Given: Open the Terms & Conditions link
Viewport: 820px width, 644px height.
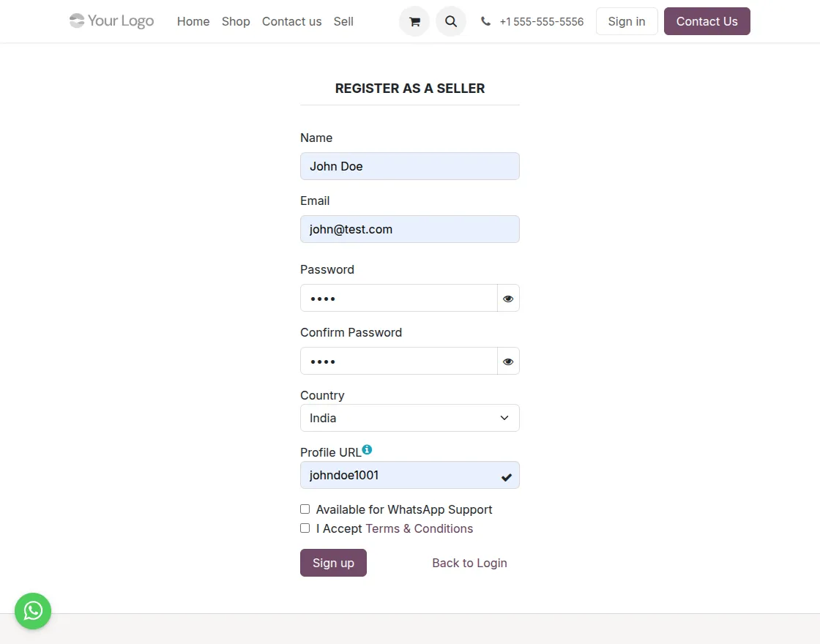Looking at the screenshot, I should point(420,528).
